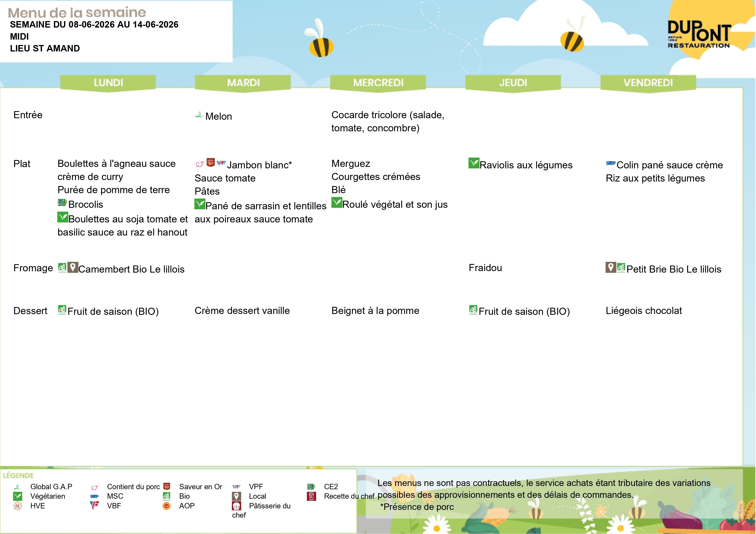This screenshot has height=534, width=756.
Task: Click the "Plat" row label
Action: [x=22, y=164]
